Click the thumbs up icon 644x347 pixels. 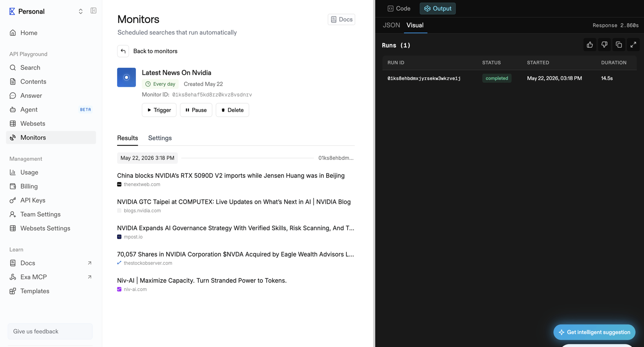(590, 45)
